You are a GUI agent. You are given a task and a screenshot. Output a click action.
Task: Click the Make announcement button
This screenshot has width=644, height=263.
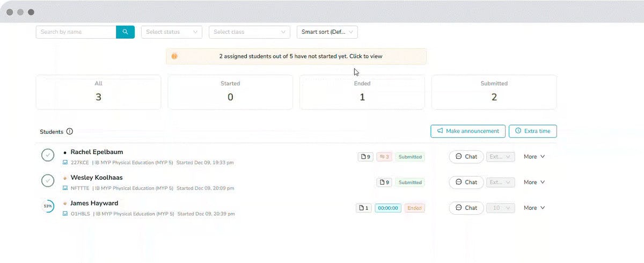click(x=468, y=131)
